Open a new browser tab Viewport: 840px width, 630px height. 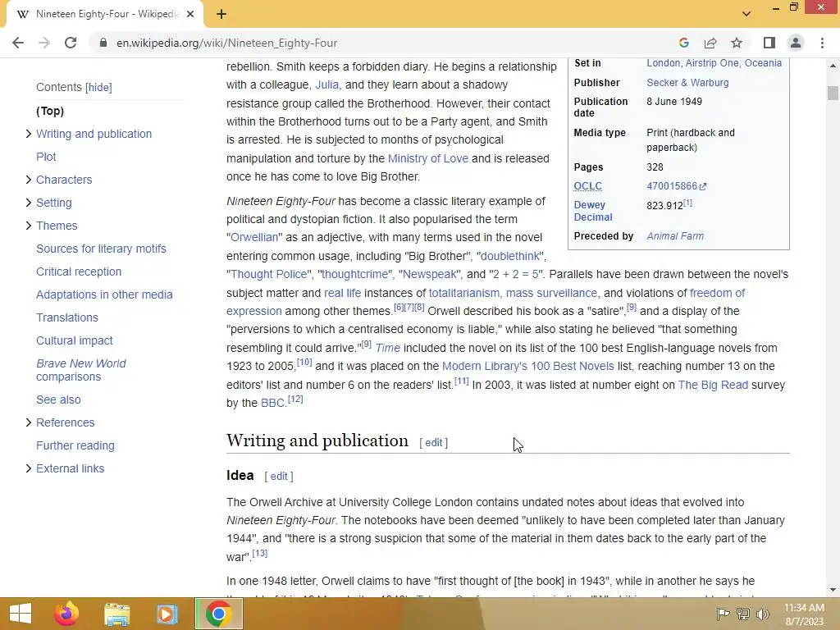click(x=221, y=14)
